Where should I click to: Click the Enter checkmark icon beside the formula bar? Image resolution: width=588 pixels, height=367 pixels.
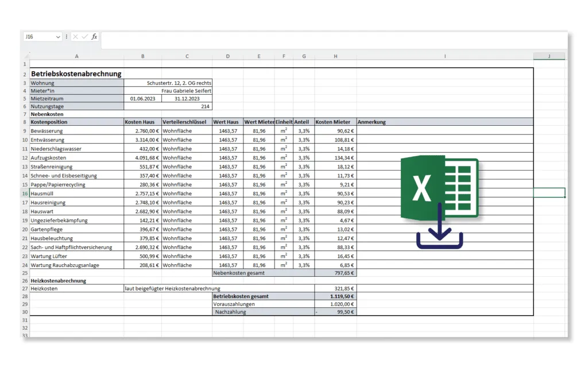[x=83, y=37]
